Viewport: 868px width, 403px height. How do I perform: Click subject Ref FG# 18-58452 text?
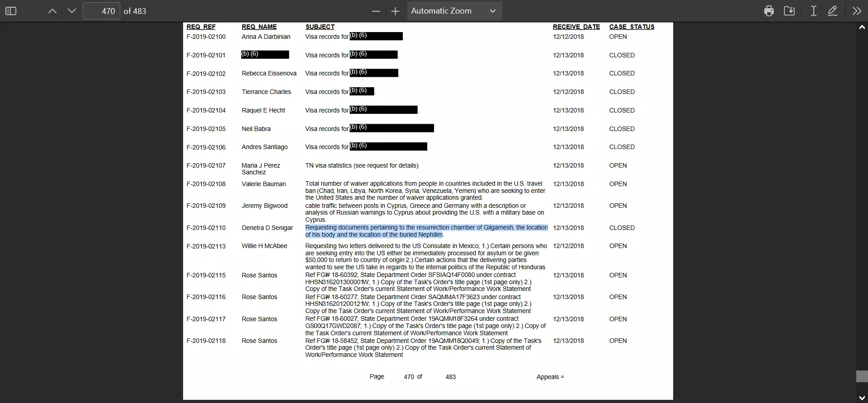pos(423,347)
